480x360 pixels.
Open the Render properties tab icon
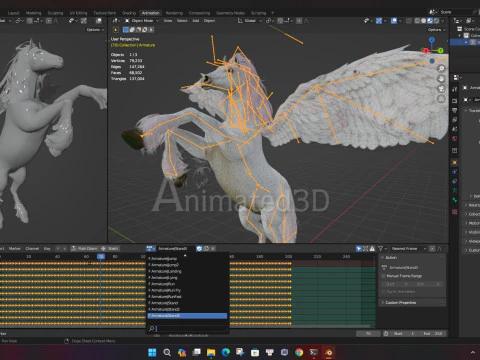pos(455,101)
